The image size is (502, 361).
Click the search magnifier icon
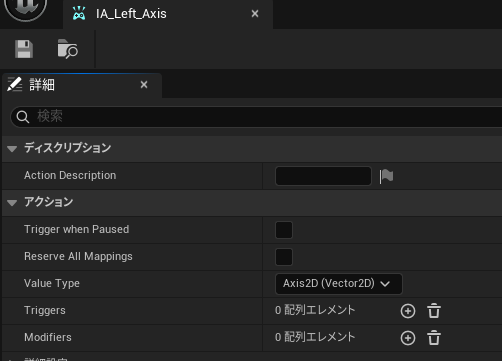click(x=23, y=117)
